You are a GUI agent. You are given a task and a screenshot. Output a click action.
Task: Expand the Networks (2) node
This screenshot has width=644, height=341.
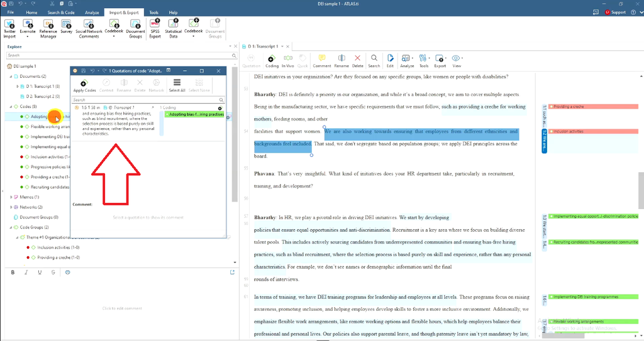click(x=11, y=207)
